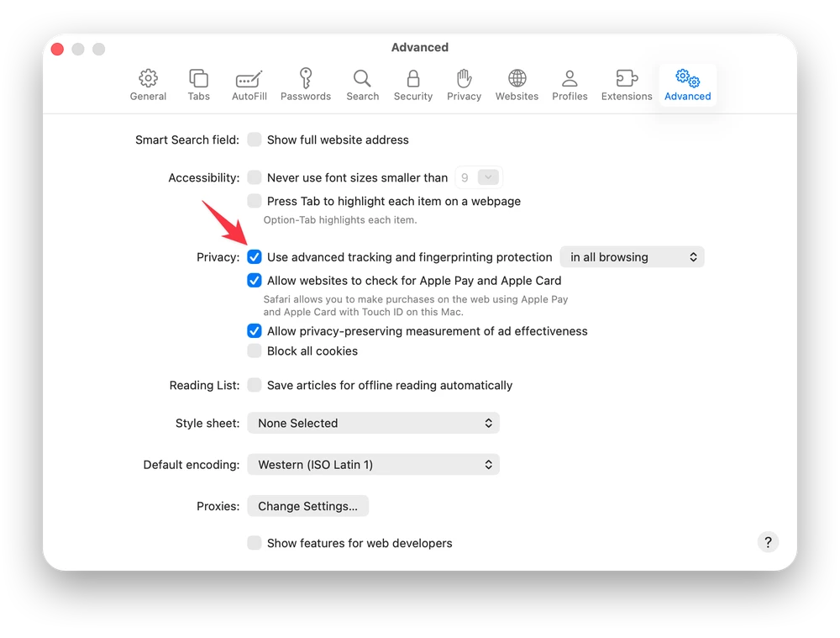Screen dimensions: 840x638
Task: Click the Extensions puzzle icon
Action: pos(626,84)
